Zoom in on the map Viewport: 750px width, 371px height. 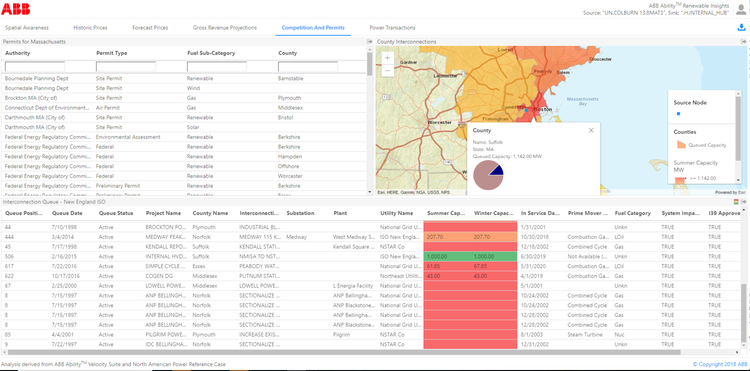387,58
